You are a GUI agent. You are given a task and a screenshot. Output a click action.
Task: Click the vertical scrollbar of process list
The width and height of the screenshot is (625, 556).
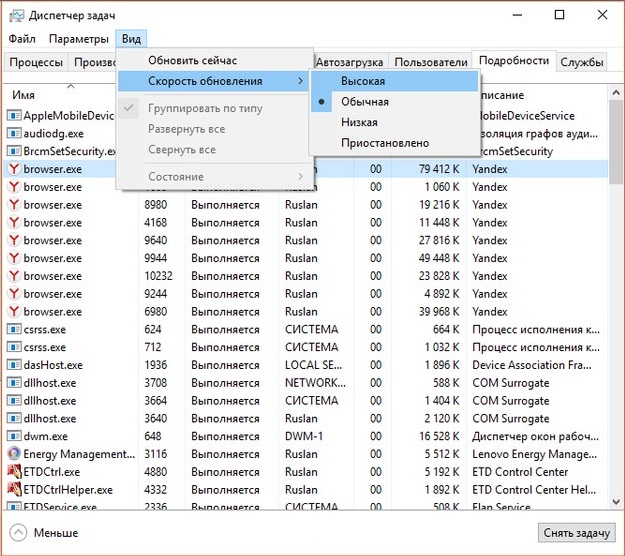click(x=616, y=300)
